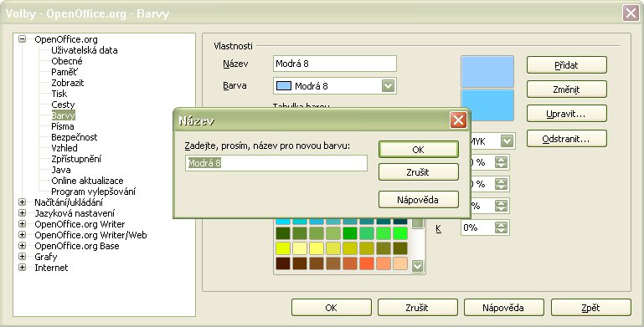Select the Obecné tree item
The width and height of the screenshot is (644, 327).
click(66, 61)
